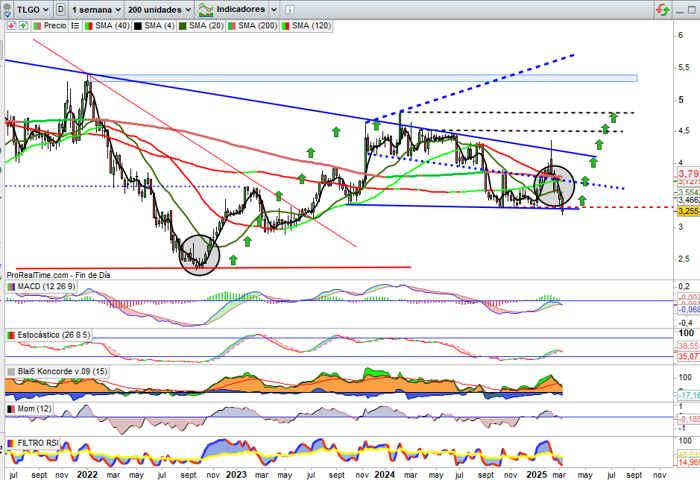Viewport: 700px width, 480px height.
Task: Click the 2025 label on time axis
Action: click(x=537, y=474)
